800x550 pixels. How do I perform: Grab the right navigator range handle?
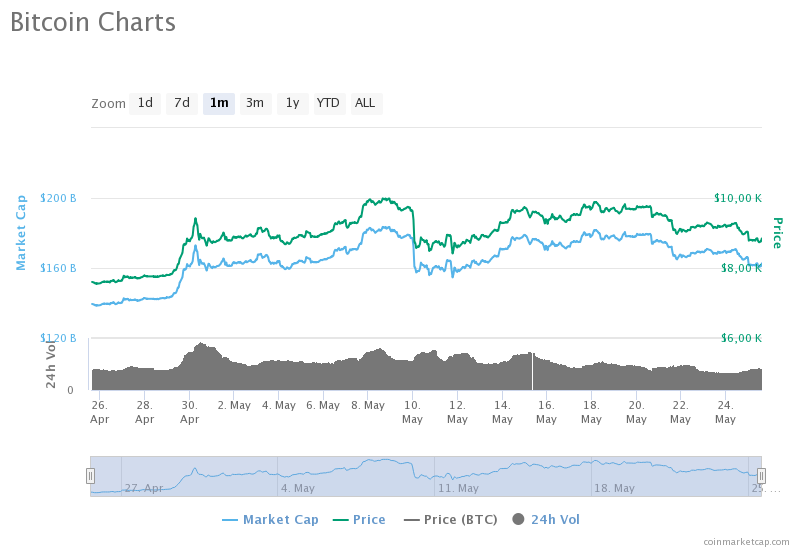(761, 476)
